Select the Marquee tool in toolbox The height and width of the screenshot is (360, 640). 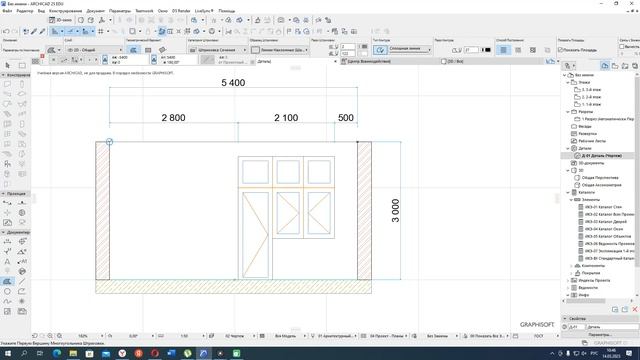coord(22,66)
